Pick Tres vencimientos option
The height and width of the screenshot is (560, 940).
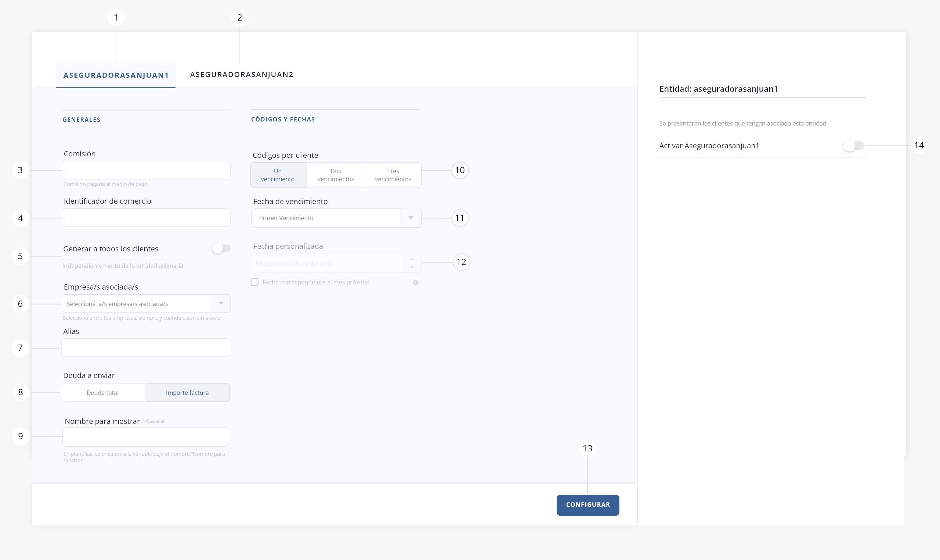click(x=393, y=175)
